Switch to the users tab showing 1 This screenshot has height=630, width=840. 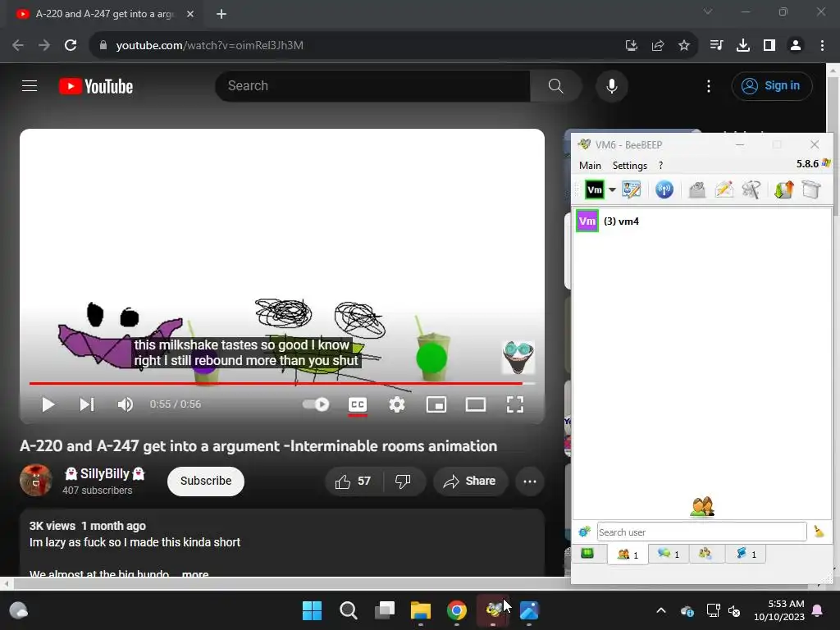pos(628,554)
